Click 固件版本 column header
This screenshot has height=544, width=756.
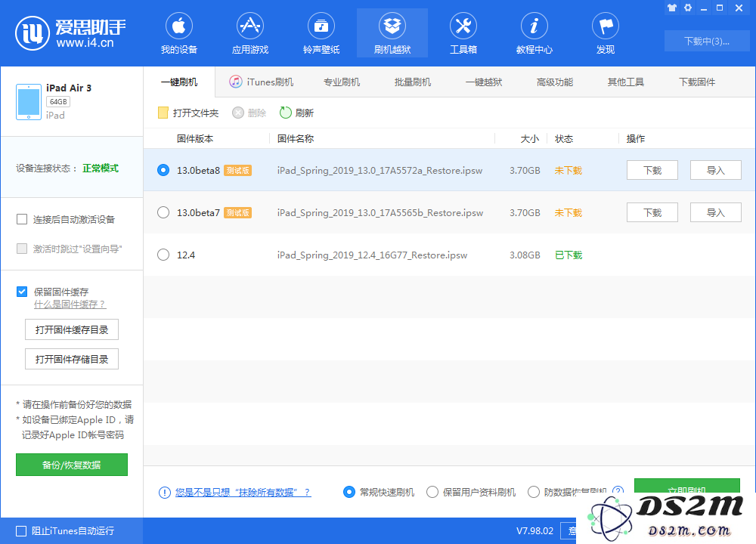(x=195, y=139)
